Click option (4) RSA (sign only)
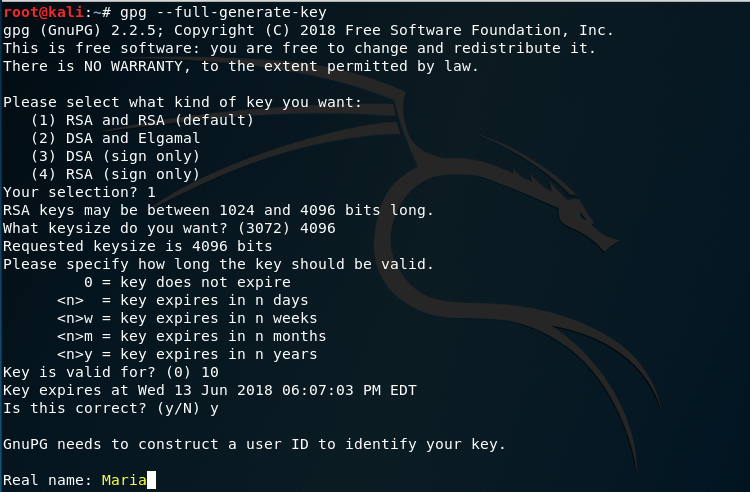 click(x=115, y=174)
